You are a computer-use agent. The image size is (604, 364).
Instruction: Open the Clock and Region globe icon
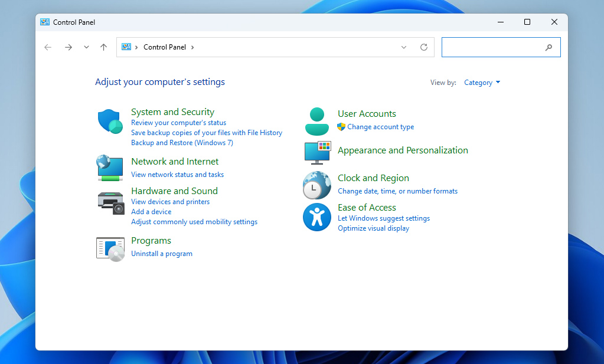coord(316,185)
